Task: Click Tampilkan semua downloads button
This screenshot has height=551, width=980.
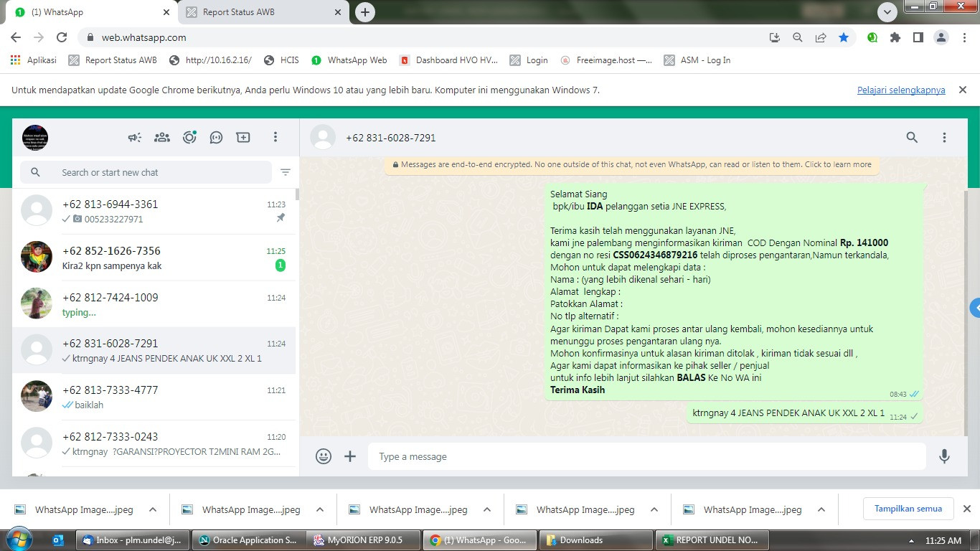Action: [x=908, y=509]
